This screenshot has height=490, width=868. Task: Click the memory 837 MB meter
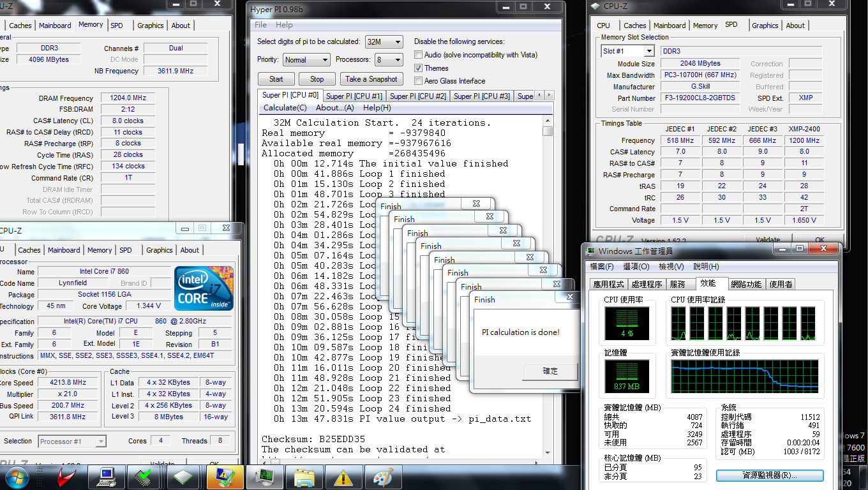(x=626, y=376)
